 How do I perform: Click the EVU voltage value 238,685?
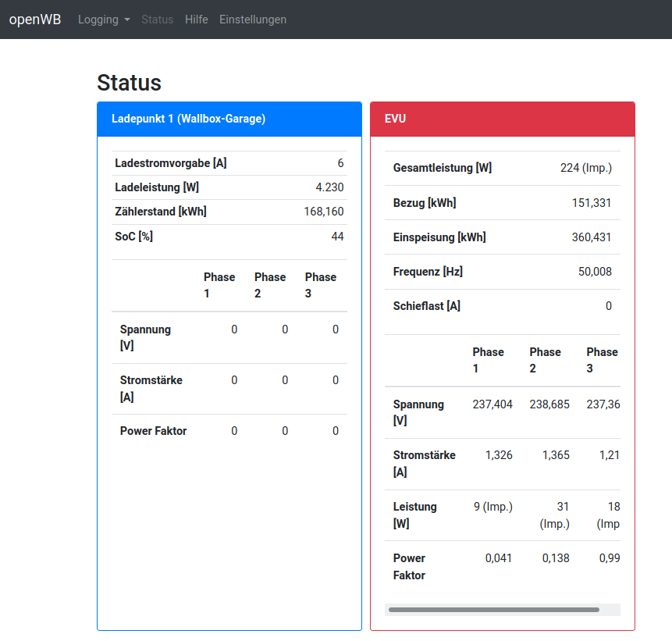pyautogui.click(x=549, y=404)
